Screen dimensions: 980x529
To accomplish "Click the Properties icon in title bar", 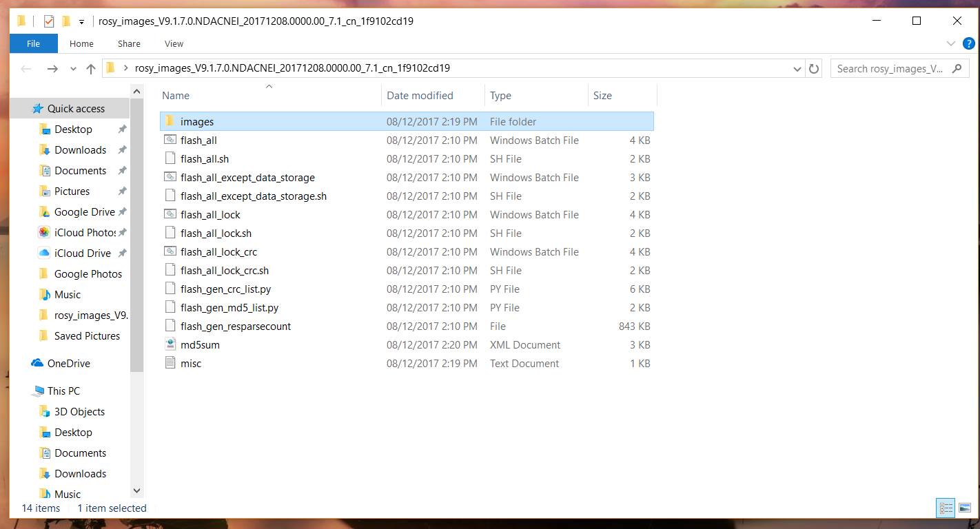I will pos(48,21).
